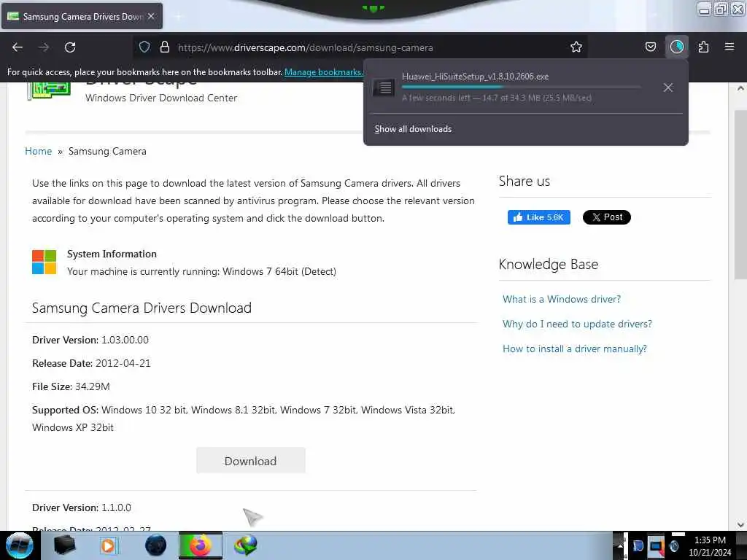Viewport: 747px width, 560px height.
Task: Bookmark this page with the star
Action: (576, 47)
